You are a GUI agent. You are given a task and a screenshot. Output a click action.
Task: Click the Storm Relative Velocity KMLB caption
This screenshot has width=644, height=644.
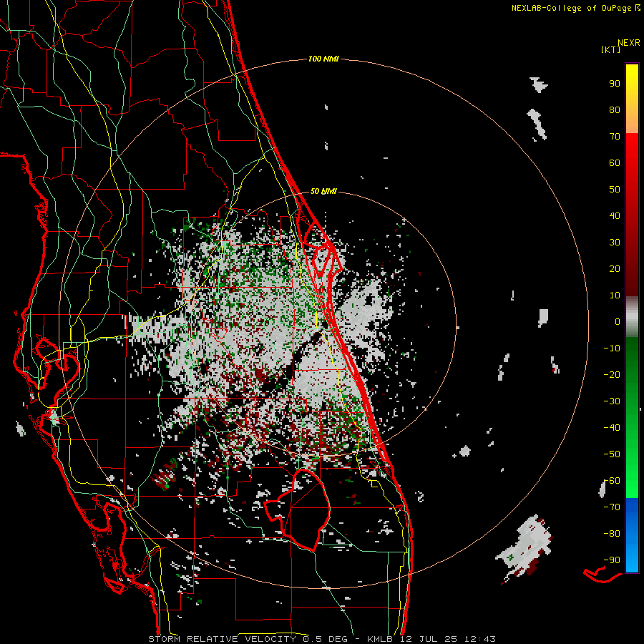tap(321, 639)
